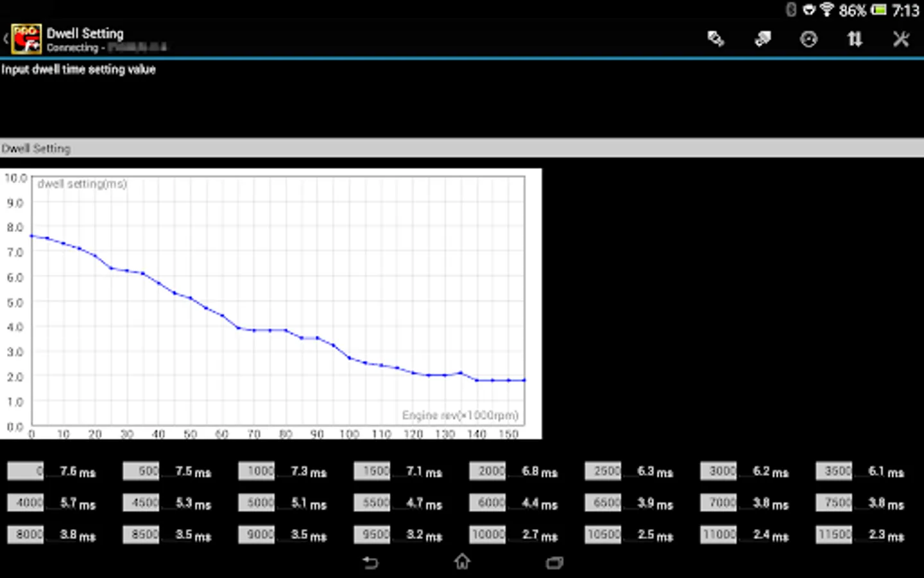Open the injector icon in top toolbar
924x578 pixels.
coord(762,39)
